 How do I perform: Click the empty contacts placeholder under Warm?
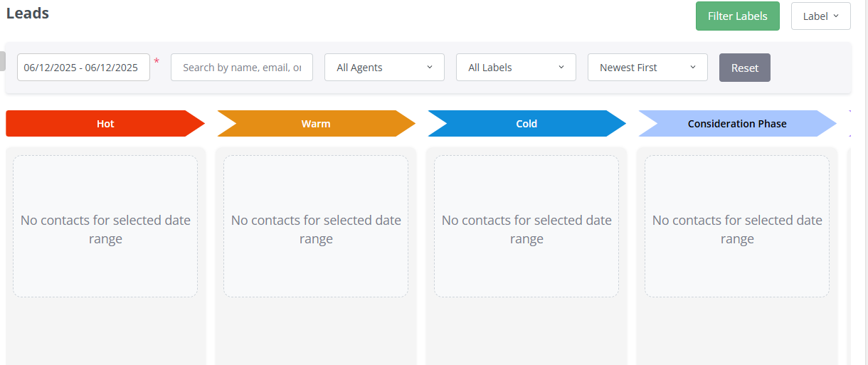(316, 226)
